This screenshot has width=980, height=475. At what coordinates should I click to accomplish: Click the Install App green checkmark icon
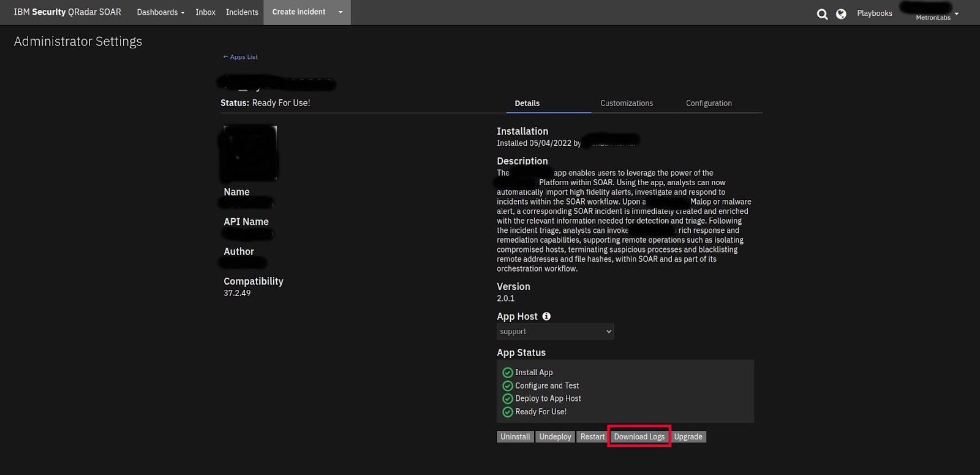507,373
